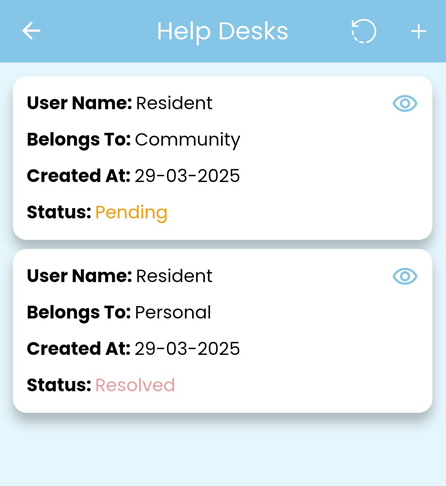
Task: Click the Personal value in second card
Action: click(x=173, y=312)
